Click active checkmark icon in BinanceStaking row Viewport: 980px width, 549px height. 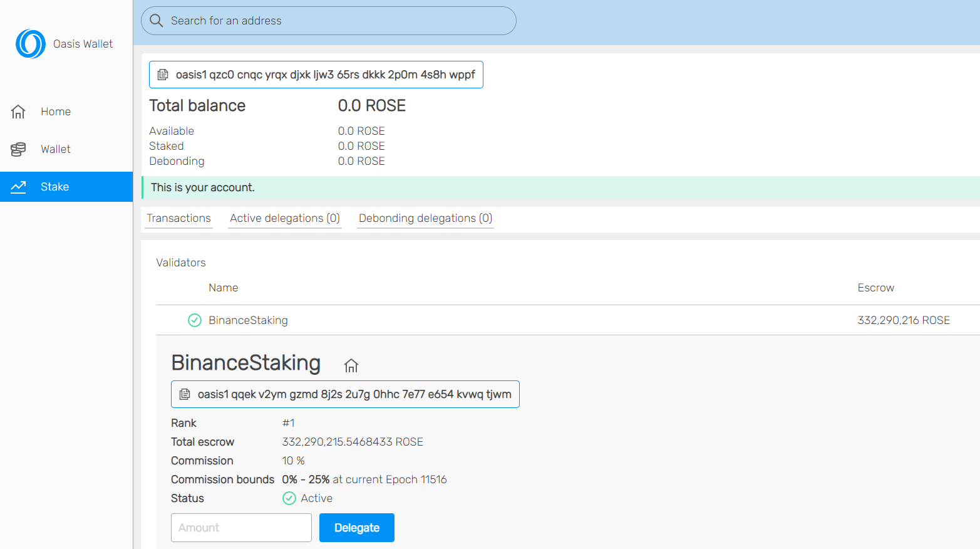195,320
